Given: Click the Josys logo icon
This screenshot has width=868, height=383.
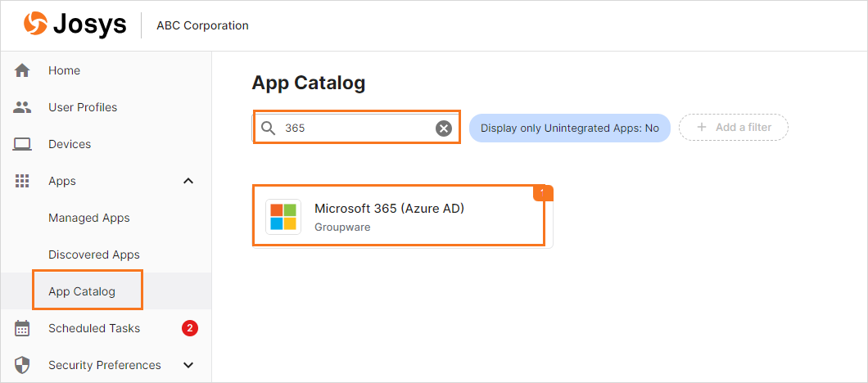Looking at the screenshot, I should click(x=35, y=25).
